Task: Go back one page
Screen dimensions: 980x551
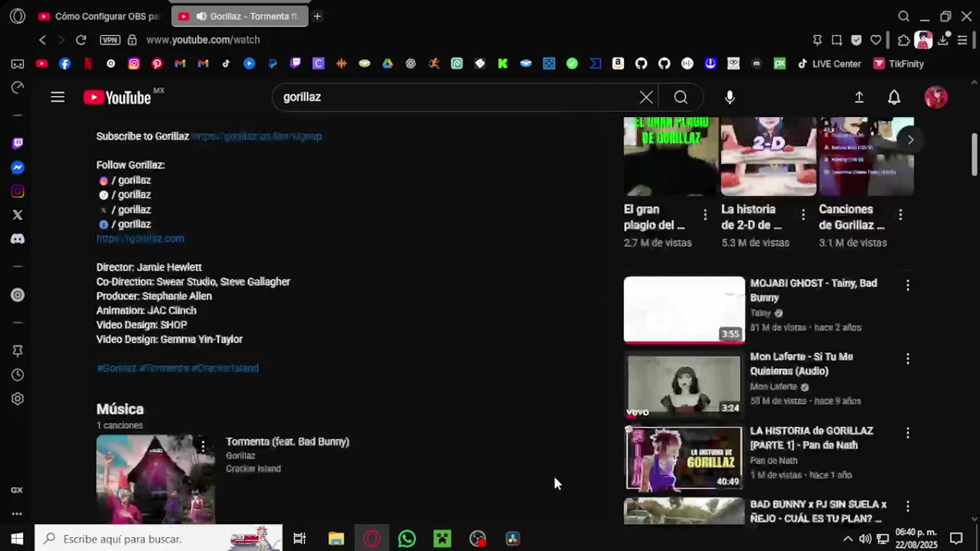Action: click(43, 40)
